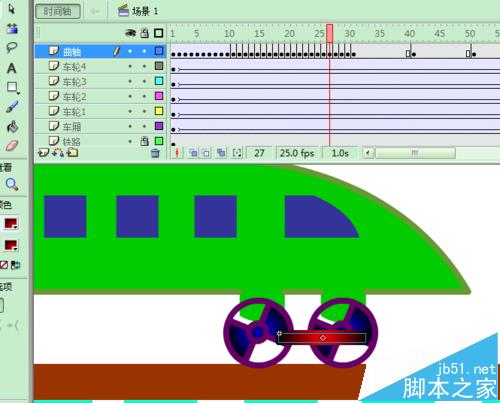The height and width of the screenshot is (403, 500).
Task: Select the Gradient Transform tool
Action: coord(12,29)
